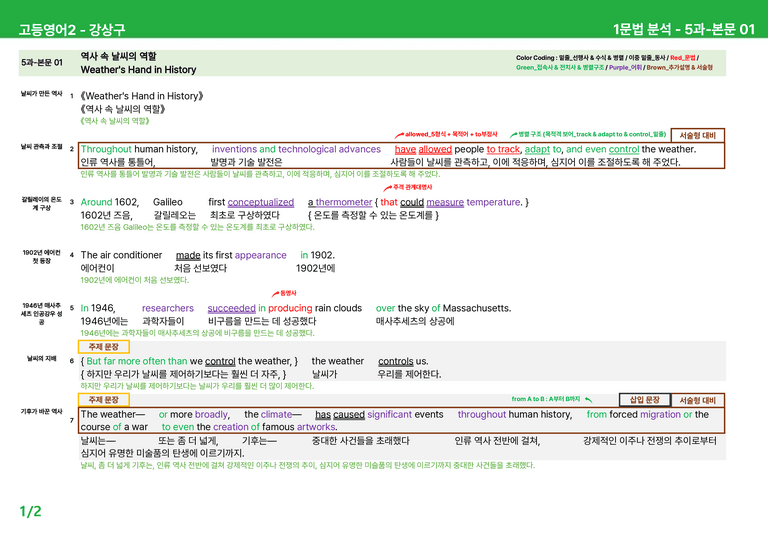Click the underlined word 'thermometer'

coord(344,202)
